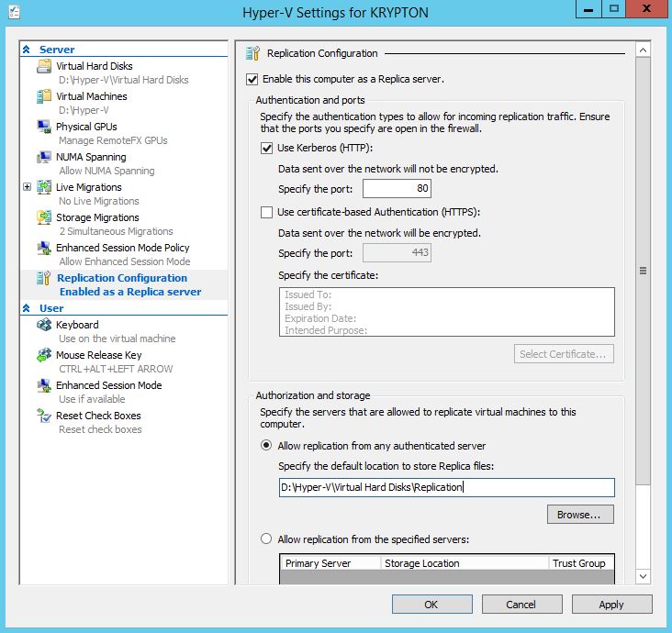Click the Live Migrations icon
The height and width of the screenshot is (633, 672).
[44, 187]
